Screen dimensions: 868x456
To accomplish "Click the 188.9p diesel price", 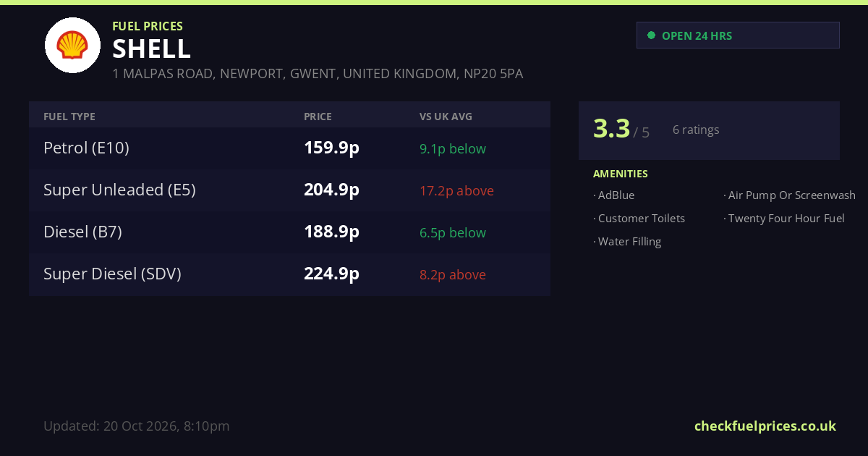I will click(331, 232).
